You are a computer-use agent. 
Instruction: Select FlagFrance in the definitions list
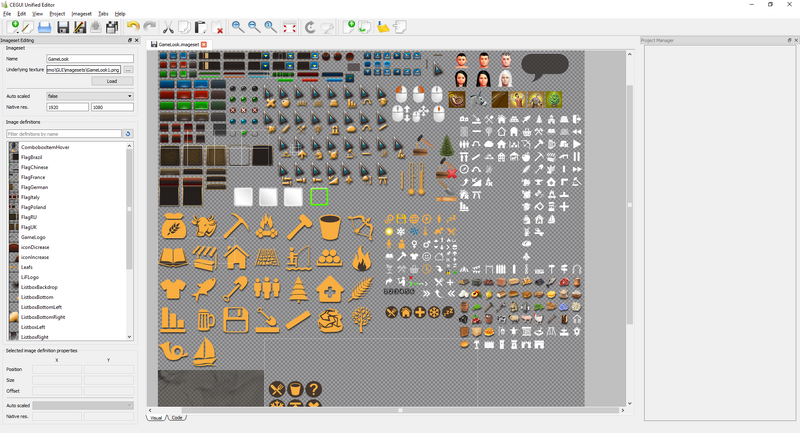coord(33,177)
